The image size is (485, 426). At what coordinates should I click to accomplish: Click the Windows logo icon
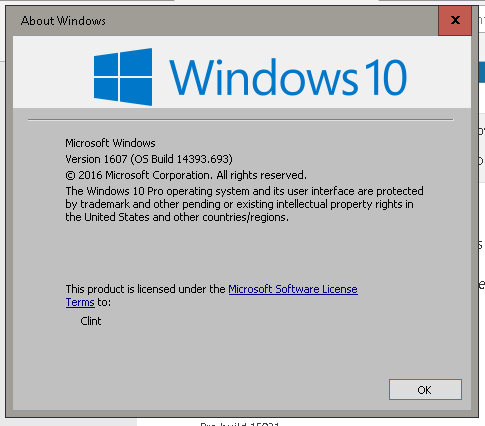click(123, 77)
